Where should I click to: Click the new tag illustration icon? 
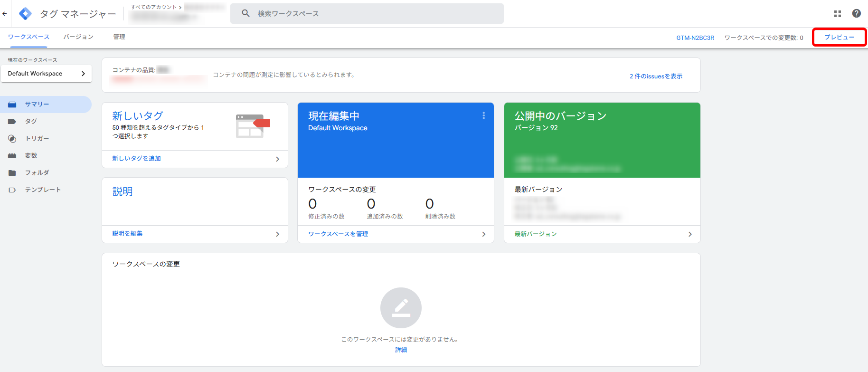tap(253, 126)
